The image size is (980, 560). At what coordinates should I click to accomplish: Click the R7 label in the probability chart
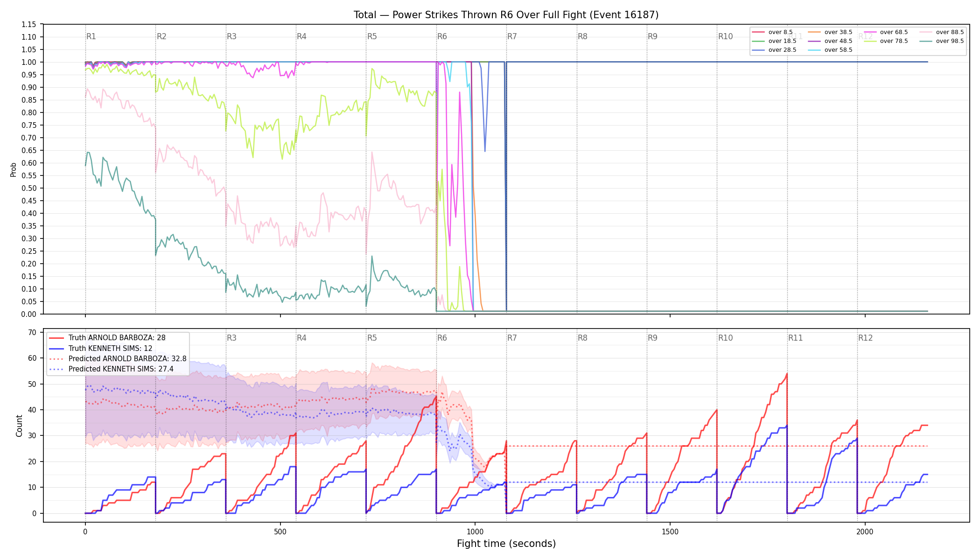click(512, 36)
